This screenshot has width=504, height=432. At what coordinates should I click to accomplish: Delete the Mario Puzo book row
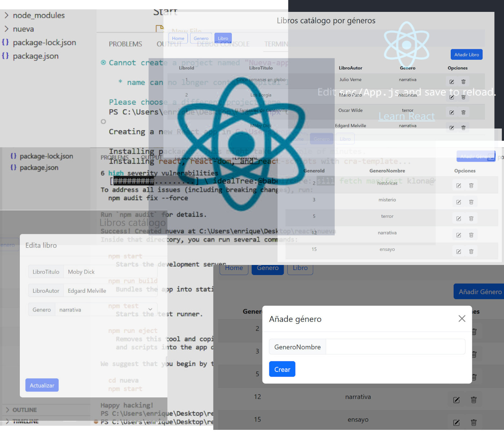point(463,97)
